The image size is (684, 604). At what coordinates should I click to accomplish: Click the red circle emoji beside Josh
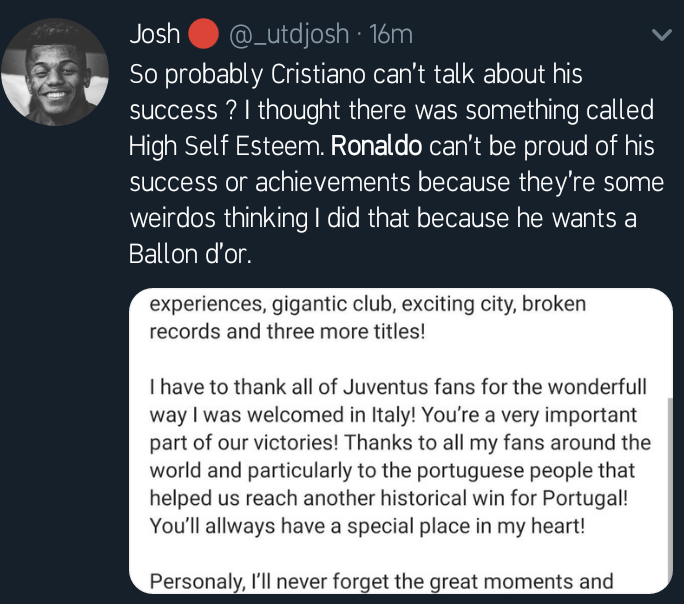point(204,36)
